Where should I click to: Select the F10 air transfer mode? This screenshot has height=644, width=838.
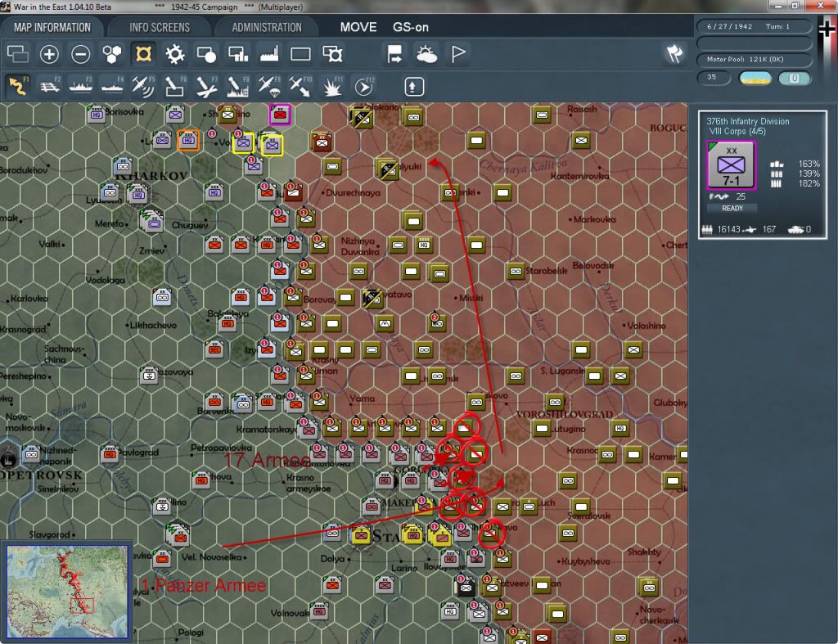click(300, 87)
